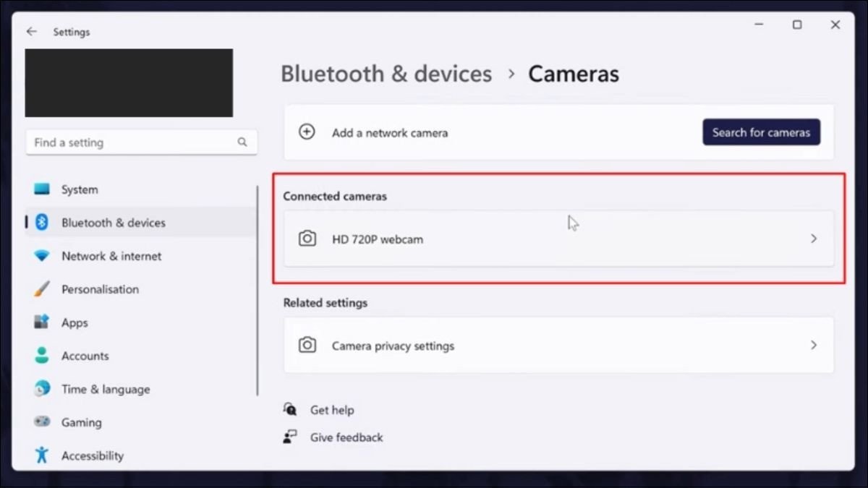868x488 pixels.
Task: Click the Personalisation paintbrush icon
Action: (41, 289)
